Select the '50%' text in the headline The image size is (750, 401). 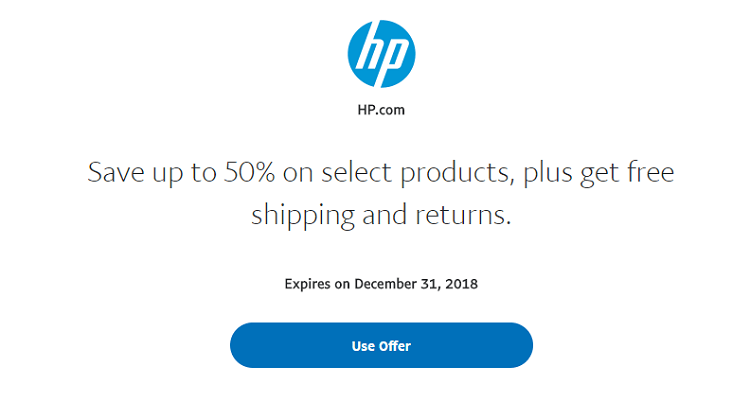249,172
